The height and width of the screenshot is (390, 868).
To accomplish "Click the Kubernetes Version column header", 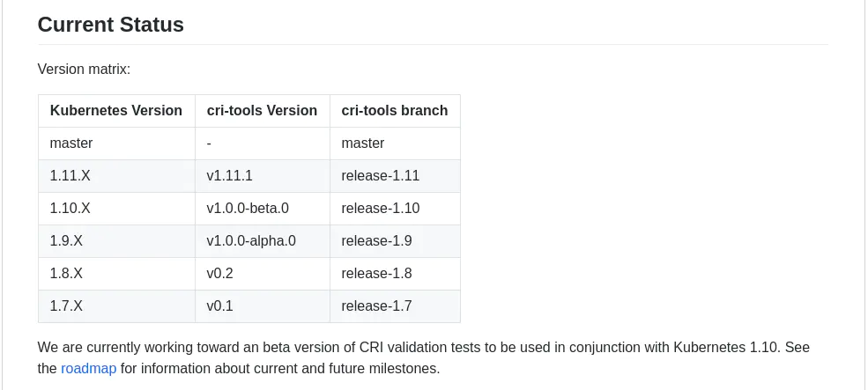I will pyautogui.click(x=116, y=111).
